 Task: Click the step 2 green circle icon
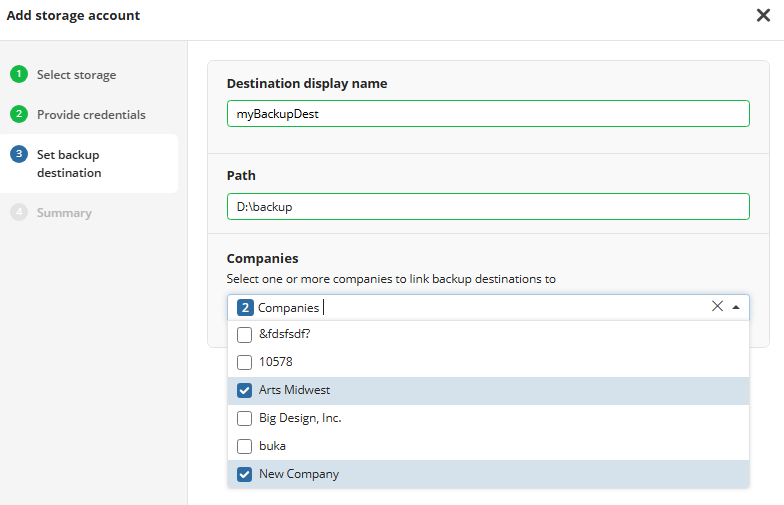coord(19,114)
